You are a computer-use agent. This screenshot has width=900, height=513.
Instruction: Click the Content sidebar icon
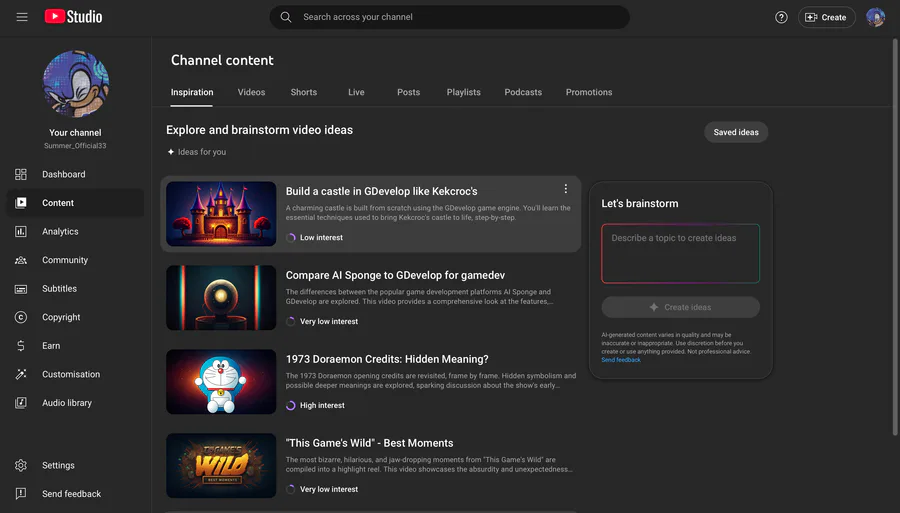pos(21,203)
